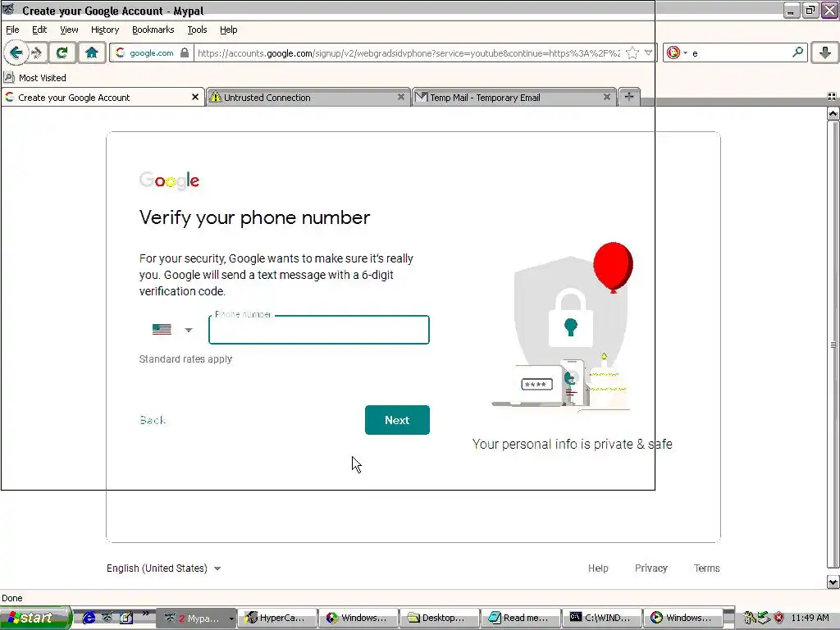Switch to the first Windows taskbar item
The image size is (840, 630).
pos(359,618)
